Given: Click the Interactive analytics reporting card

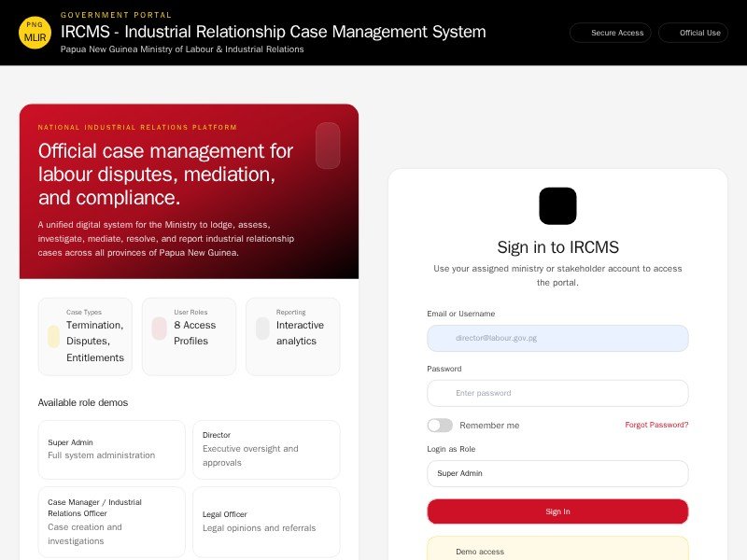Looking at the screenshot, I should [292, 336].
